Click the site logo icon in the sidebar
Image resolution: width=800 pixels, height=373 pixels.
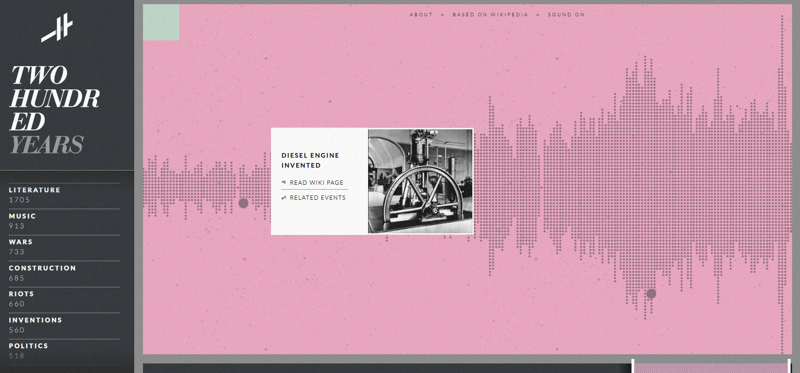tap(57, 28)
